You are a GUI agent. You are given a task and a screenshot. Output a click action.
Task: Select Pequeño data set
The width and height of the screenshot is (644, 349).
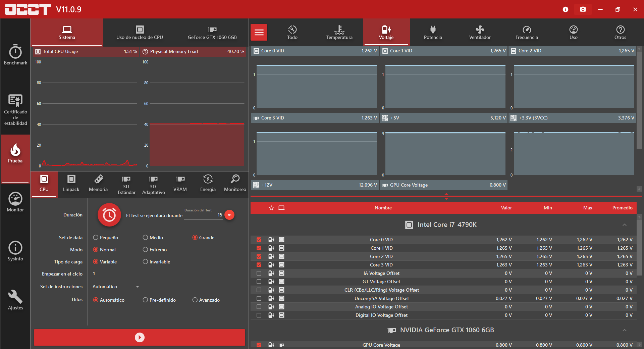tap(106, 238)
